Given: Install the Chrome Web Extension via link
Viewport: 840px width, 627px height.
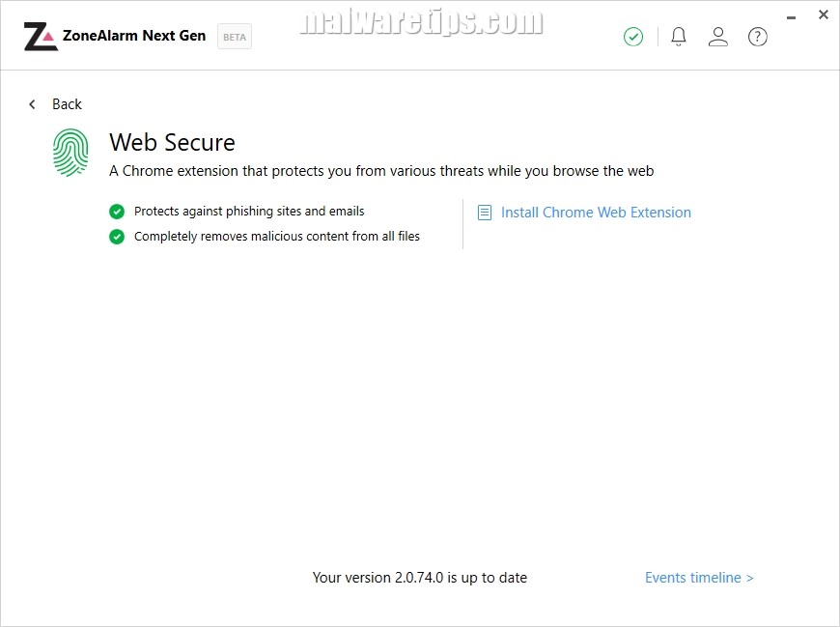Looking at the screenshot, I should pos(596,213).
